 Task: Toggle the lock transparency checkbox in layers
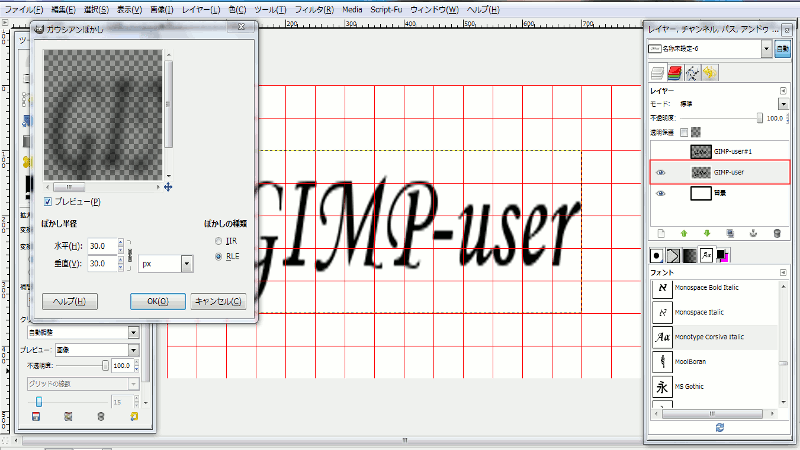point(684,133)
